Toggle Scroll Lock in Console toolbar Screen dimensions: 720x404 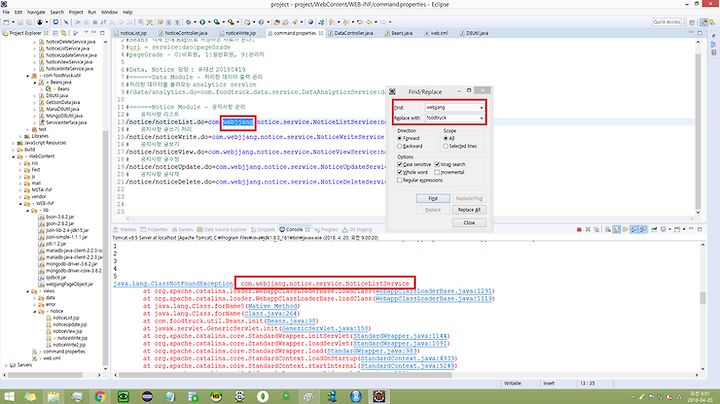tap(616, 230)
